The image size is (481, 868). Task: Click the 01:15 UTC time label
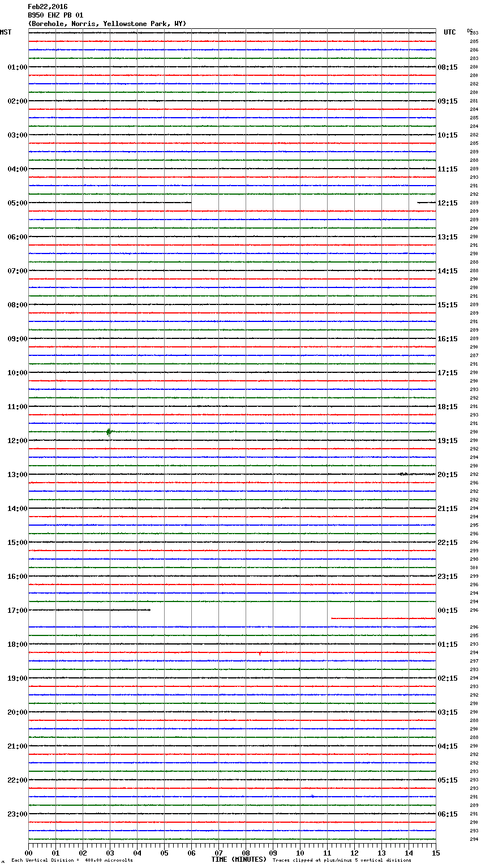[448, 644]
